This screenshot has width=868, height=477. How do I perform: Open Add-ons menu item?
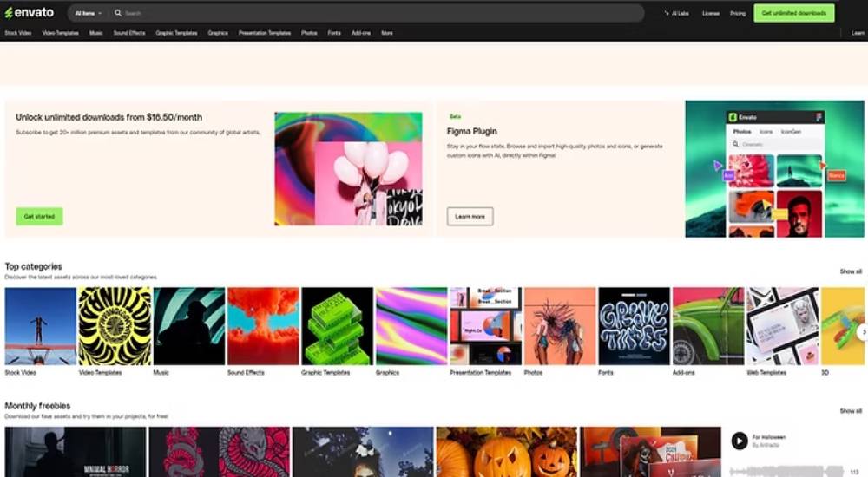point(361,33)
